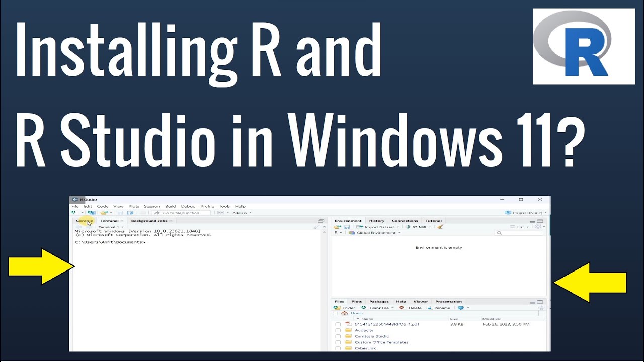Sort files by the Modified column header
The height and width of the screenshot is (362, 644).
pyautogui.click(x=491, y=319)
